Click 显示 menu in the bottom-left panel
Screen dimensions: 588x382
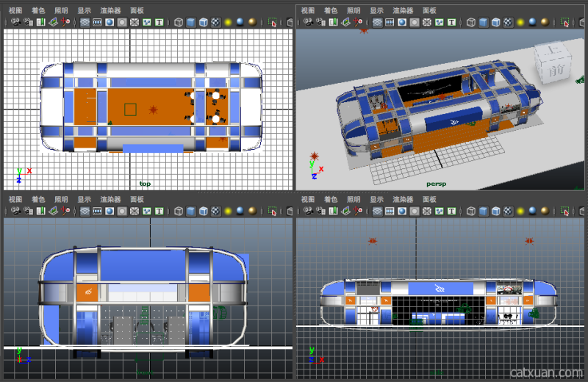pos(85,199)
